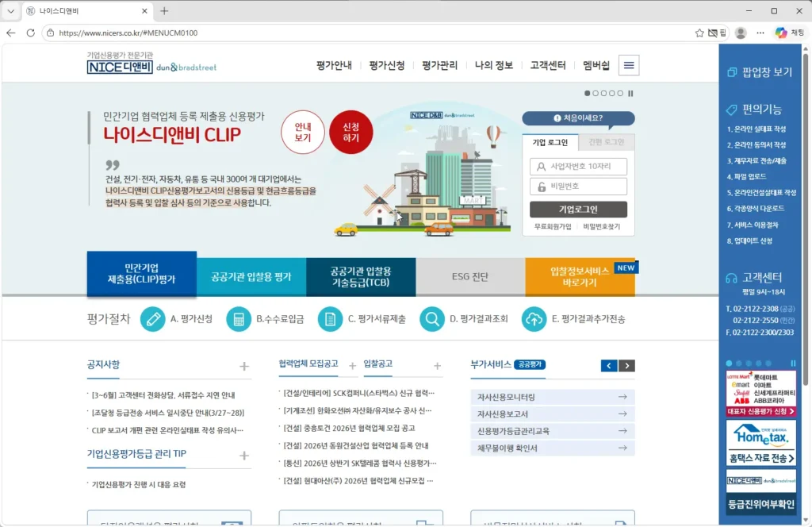Open the 평가신청 menu
812x527 pixels.
tap(387, 65)
